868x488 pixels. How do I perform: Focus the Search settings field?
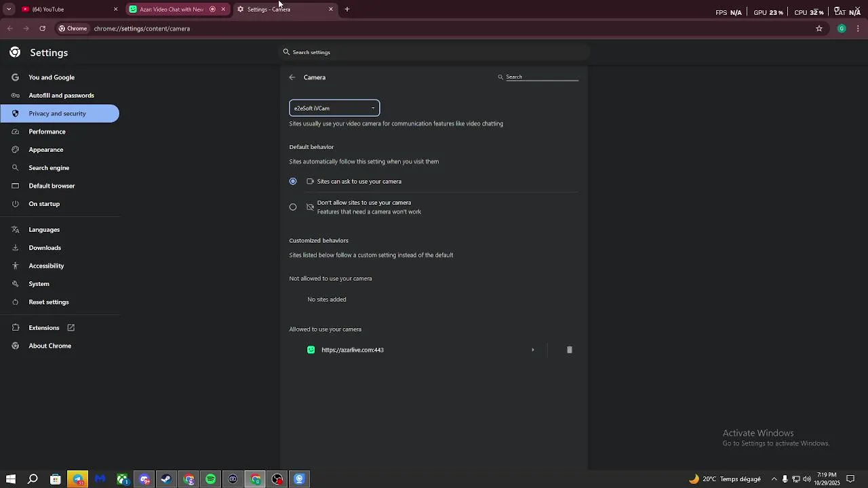coord(434,52)
